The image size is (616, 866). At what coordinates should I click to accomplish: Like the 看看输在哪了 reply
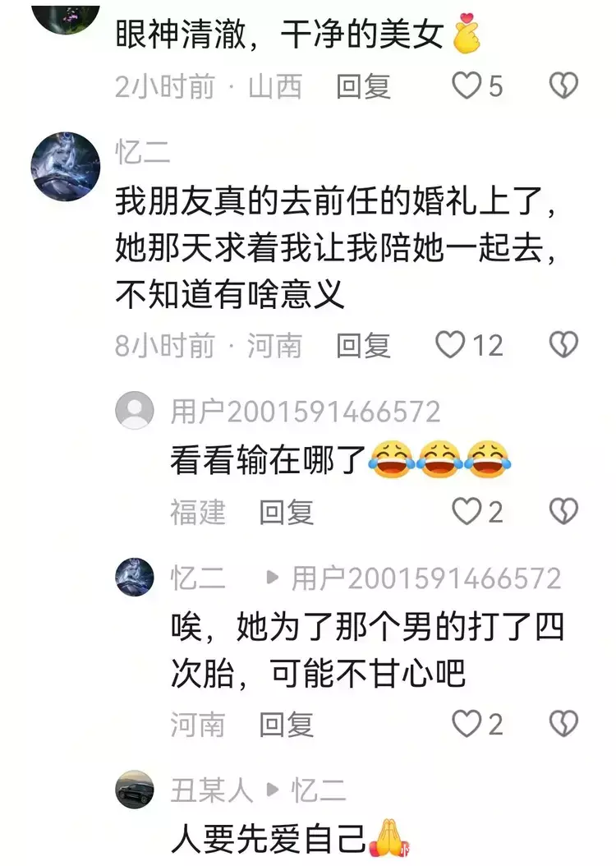(x=467, y=511)
